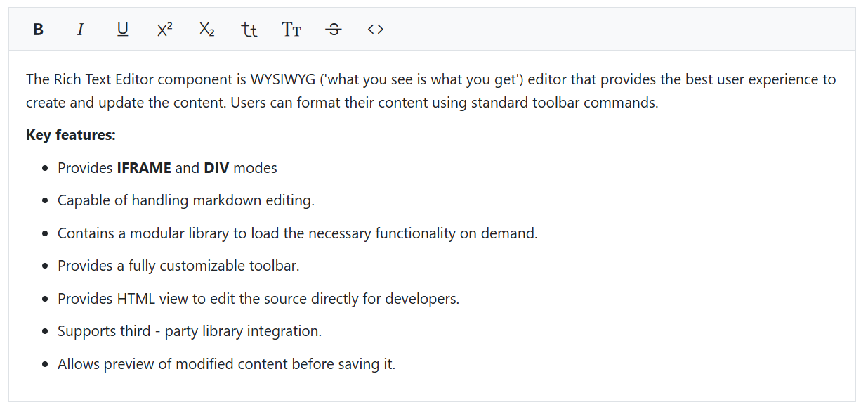The height and width of the screenshot is (412, 868).
Task: Click the HTML view bullet point
Action: pyautogui.click(x=258, y=298)
